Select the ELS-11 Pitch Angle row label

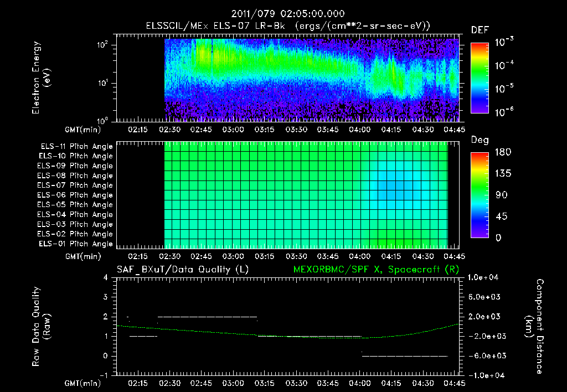[x=76, y=147]
